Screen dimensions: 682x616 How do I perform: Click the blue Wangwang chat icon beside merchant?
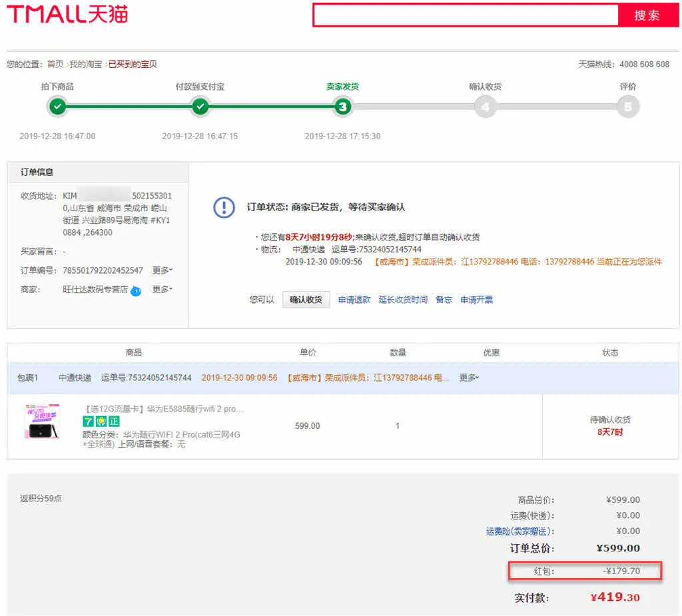pyautogui.click(x=136, y=291)
